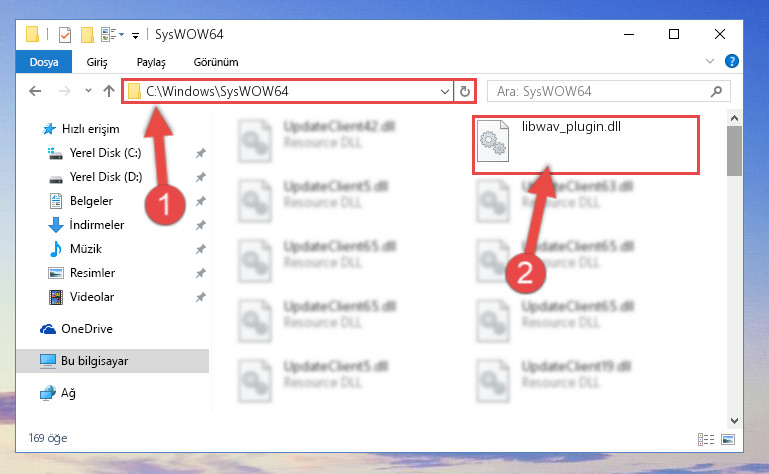Screen dimensions: 769x474
Task: Click the search magnifier icon
Action: click(717, 91)
